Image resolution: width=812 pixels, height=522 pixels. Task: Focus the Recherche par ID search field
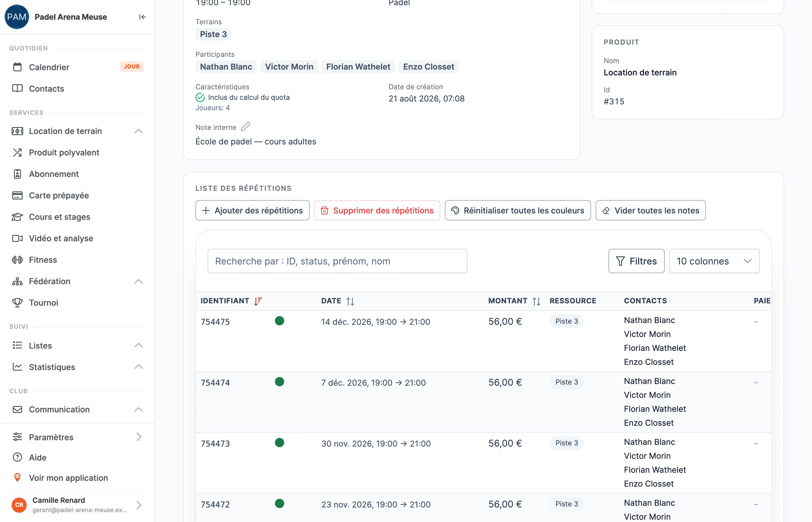(338, 261)
